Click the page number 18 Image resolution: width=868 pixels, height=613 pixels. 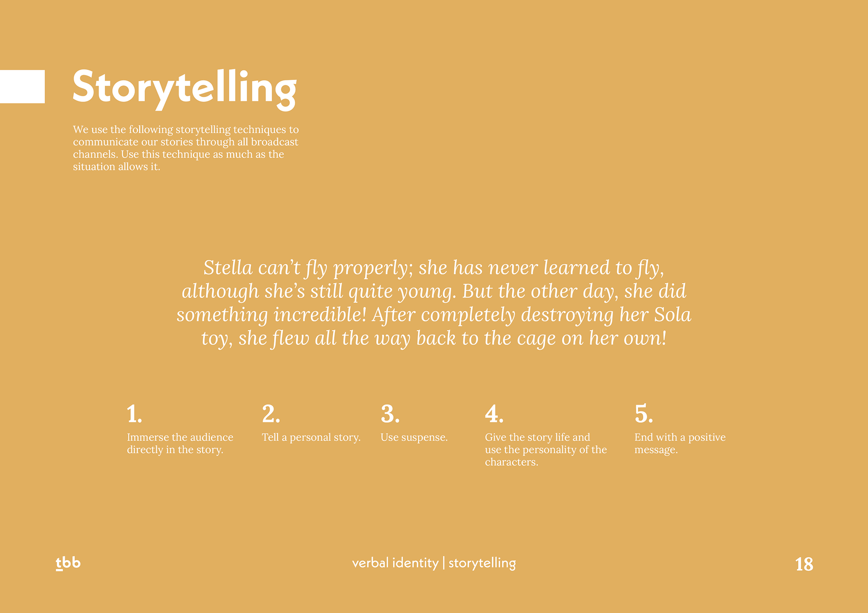(x=804, y=564)
